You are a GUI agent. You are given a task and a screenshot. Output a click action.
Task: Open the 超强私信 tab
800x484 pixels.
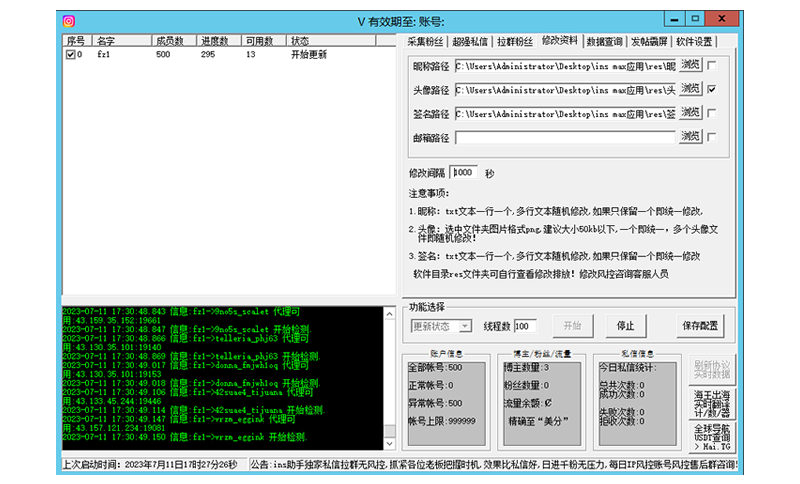(x=470, y=41)
